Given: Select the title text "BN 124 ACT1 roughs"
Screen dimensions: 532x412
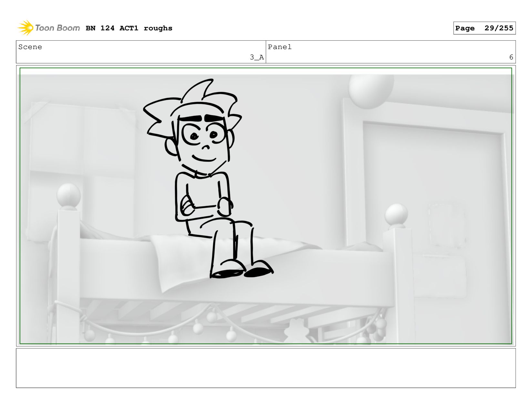Looking at the screenshot, I should coord(129,28).
